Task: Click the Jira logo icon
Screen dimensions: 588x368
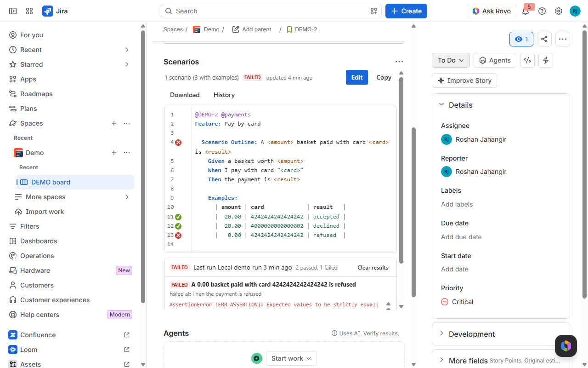Action: (48, 11)
